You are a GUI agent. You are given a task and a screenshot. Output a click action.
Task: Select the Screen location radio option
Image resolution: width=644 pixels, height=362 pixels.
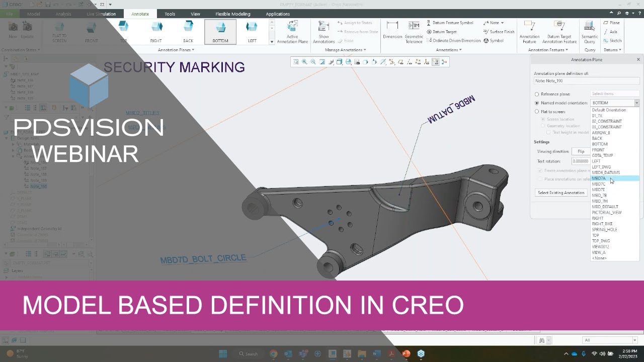(543, 119)
